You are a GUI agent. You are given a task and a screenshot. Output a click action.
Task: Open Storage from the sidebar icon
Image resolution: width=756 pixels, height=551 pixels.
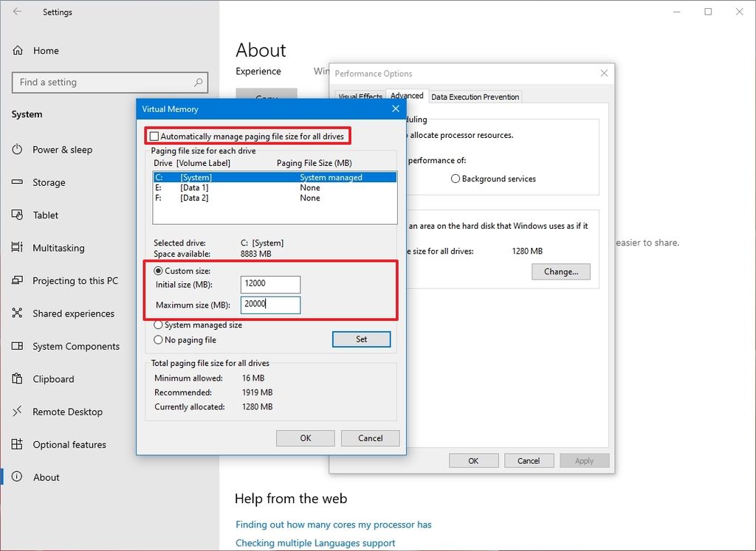tap(18, 182)
